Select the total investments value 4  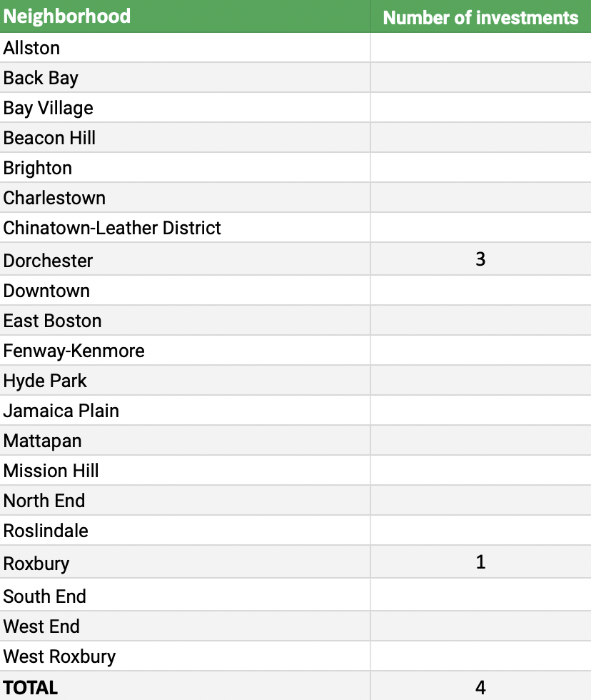[x=480, y=687]
